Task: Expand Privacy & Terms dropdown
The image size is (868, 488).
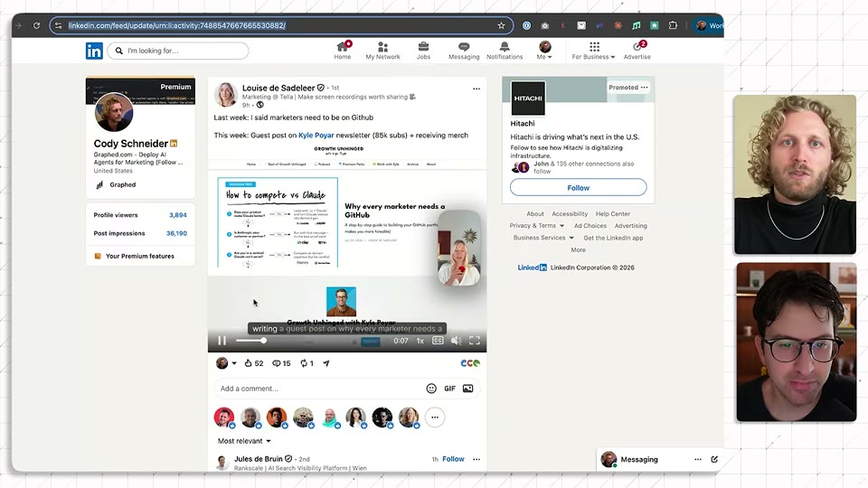Action: 537,226
